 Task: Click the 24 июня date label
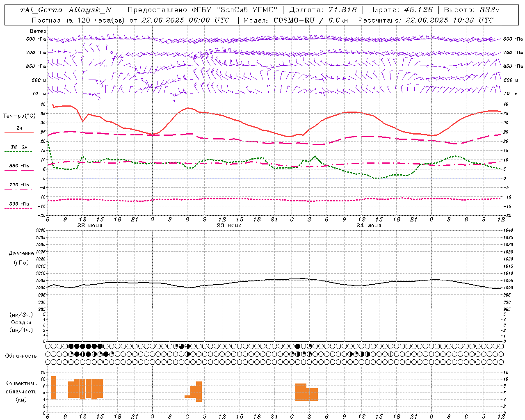point(369,226)
